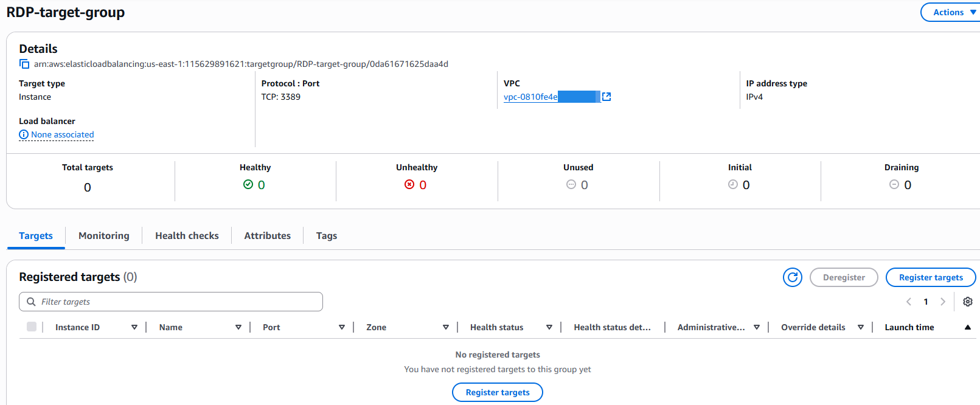Switch to the Health checks tab
This screenshot has height=405, width=980.
pos(187,235)
